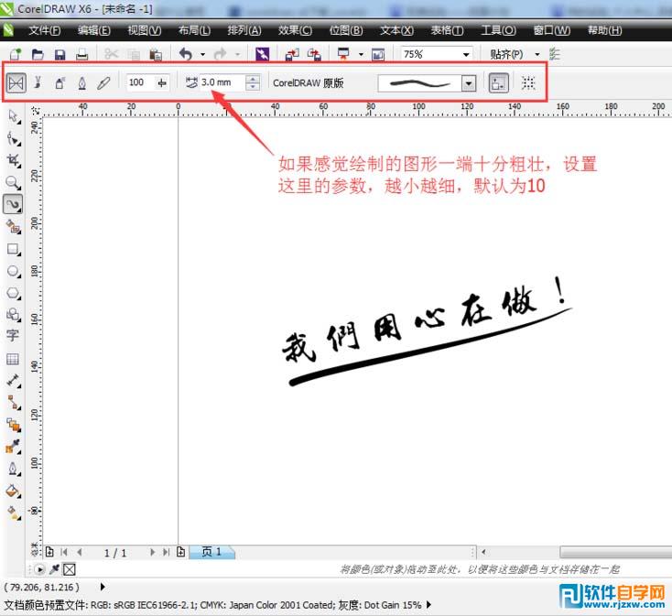Select the Artistic Media freehand tool
672x616 pixels.
[14, 205]
